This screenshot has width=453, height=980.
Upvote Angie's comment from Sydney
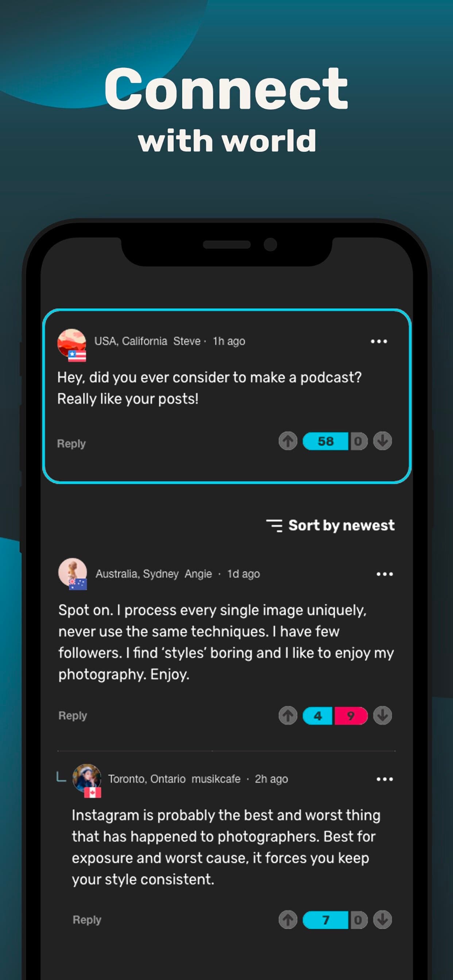pos(288,716)
